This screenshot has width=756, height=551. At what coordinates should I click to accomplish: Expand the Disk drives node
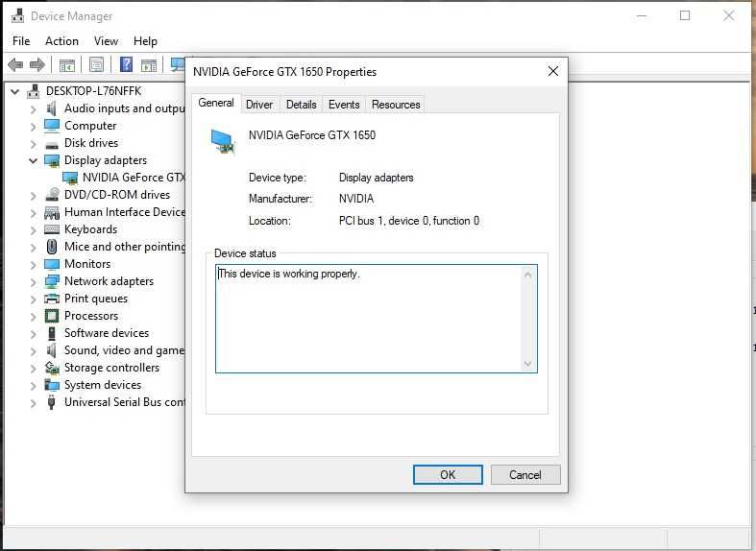tap(33, 144)
